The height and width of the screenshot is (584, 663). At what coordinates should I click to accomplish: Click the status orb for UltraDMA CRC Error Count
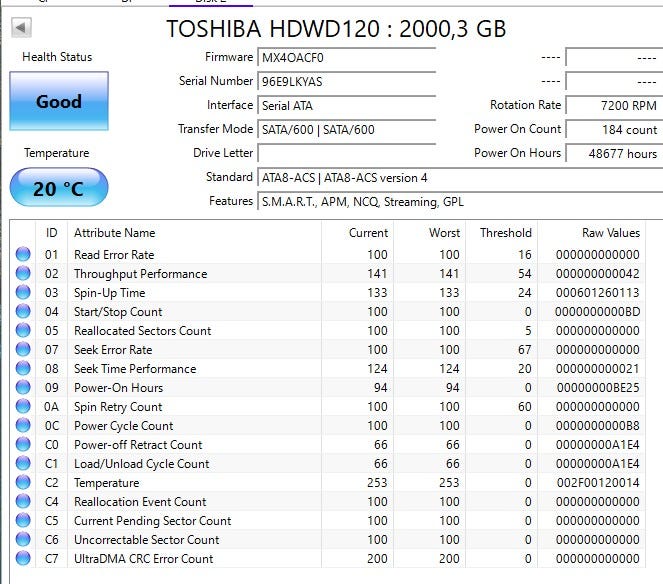(x=23, y=558)
